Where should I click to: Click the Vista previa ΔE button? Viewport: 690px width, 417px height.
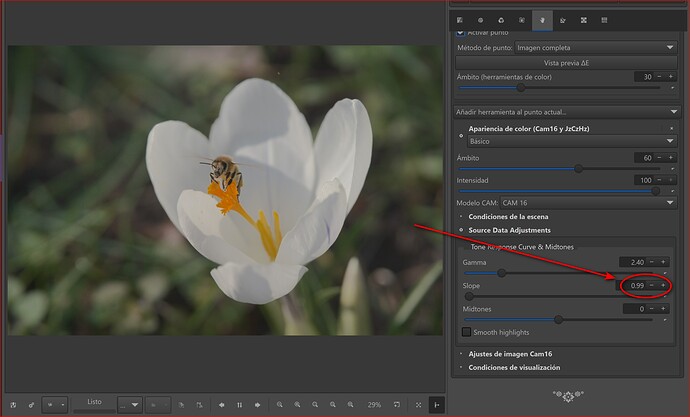tap(567, 62)
